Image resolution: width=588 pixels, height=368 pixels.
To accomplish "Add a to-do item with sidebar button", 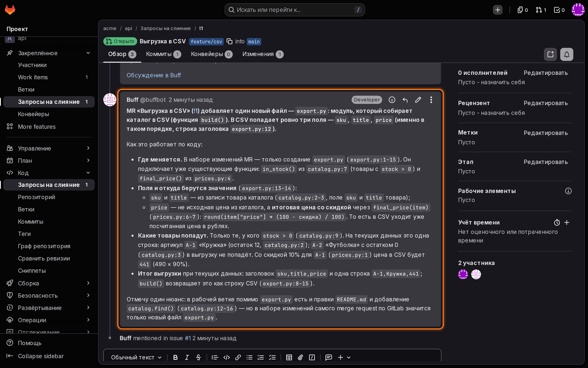I will (550, 54).
